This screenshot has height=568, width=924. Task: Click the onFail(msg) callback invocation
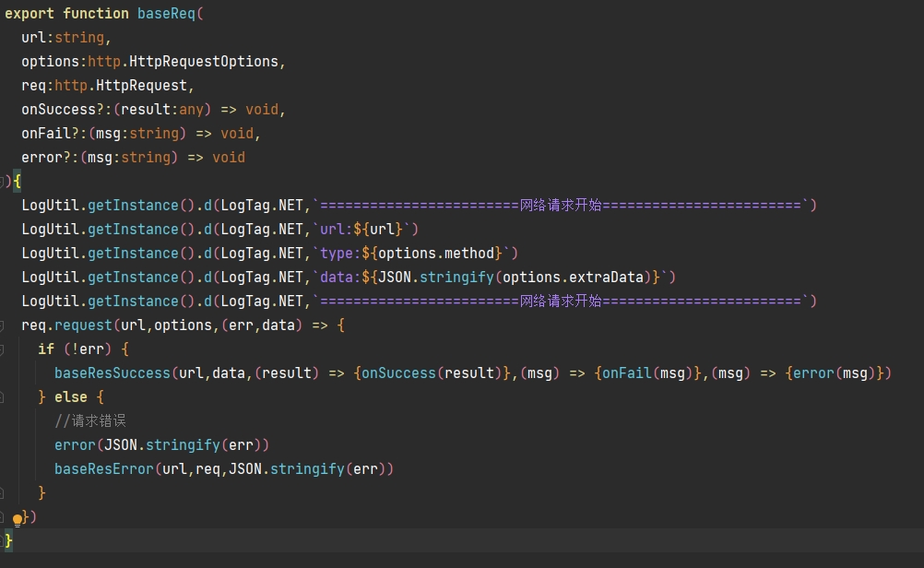pyautogui.click(x=647, y=373)
